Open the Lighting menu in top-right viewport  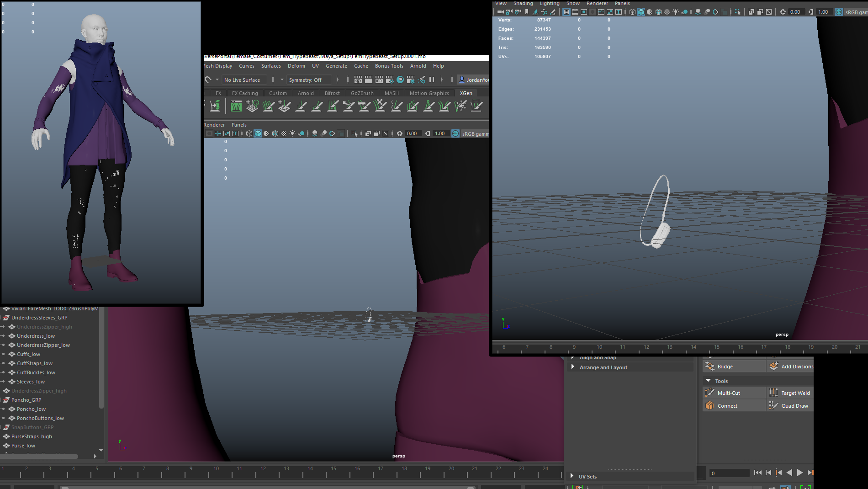click(550, 3)
